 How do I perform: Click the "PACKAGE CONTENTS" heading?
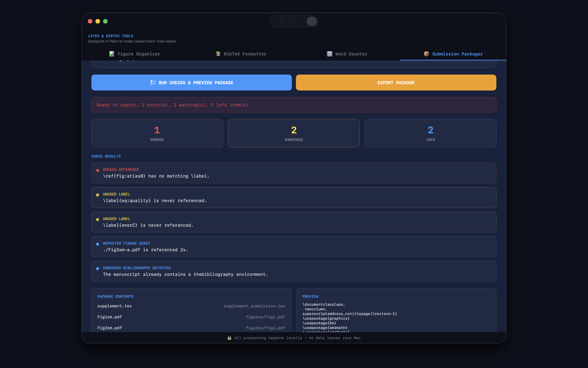pos(115,296)
